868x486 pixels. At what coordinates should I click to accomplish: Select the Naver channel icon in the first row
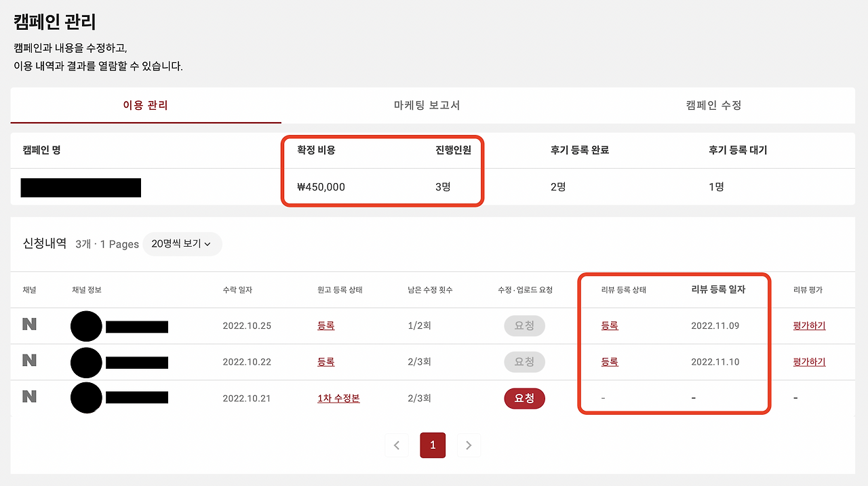(x=28, y=326)
